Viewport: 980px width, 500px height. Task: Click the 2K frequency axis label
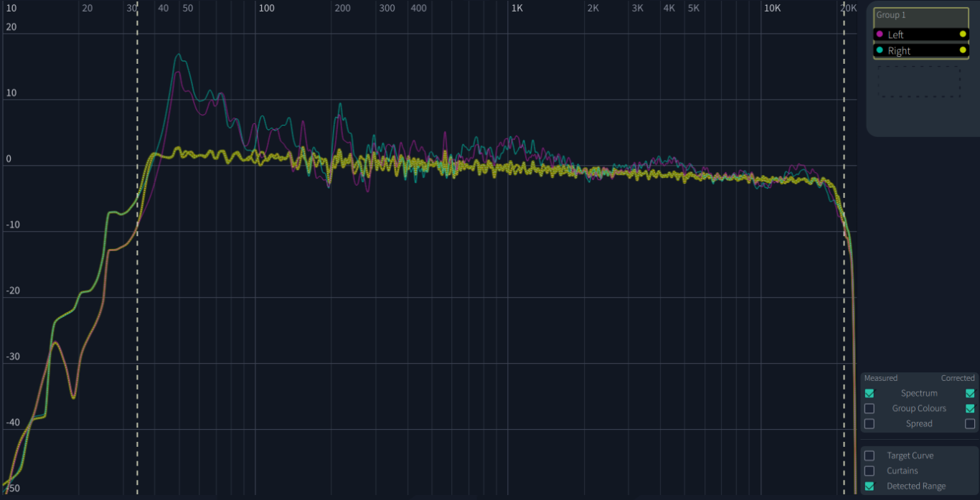click(x=593, y=8)
